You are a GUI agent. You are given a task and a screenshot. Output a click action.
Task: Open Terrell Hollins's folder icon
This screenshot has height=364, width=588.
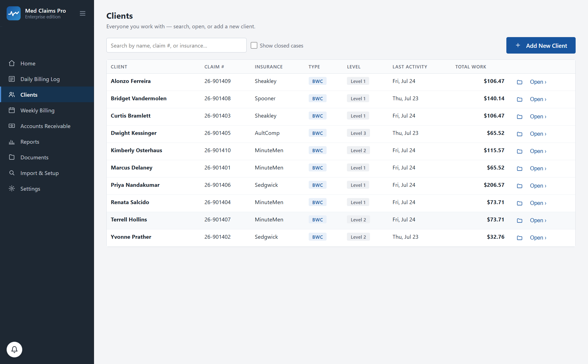(x=520, y=221)
